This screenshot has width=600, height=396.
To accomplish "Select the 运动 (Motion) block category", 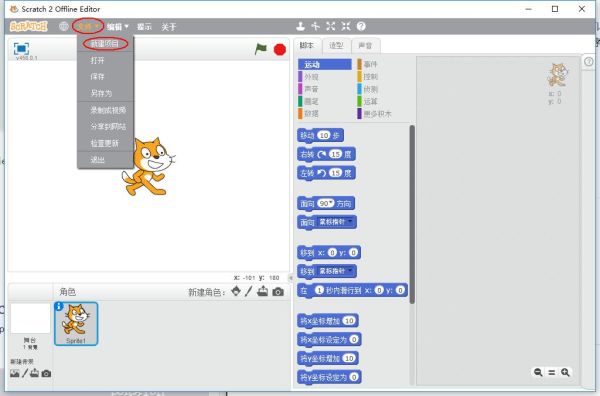I will (x=324, y=64).
